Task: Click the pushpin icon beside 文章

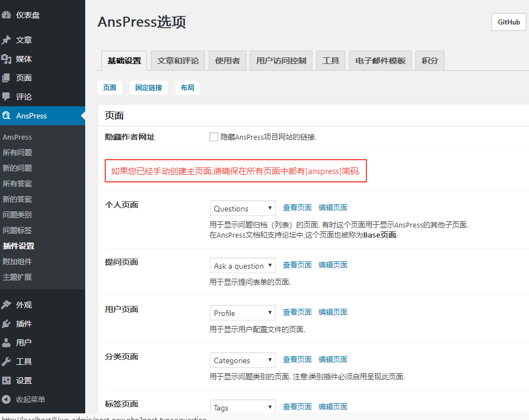Action: [7, 40]
